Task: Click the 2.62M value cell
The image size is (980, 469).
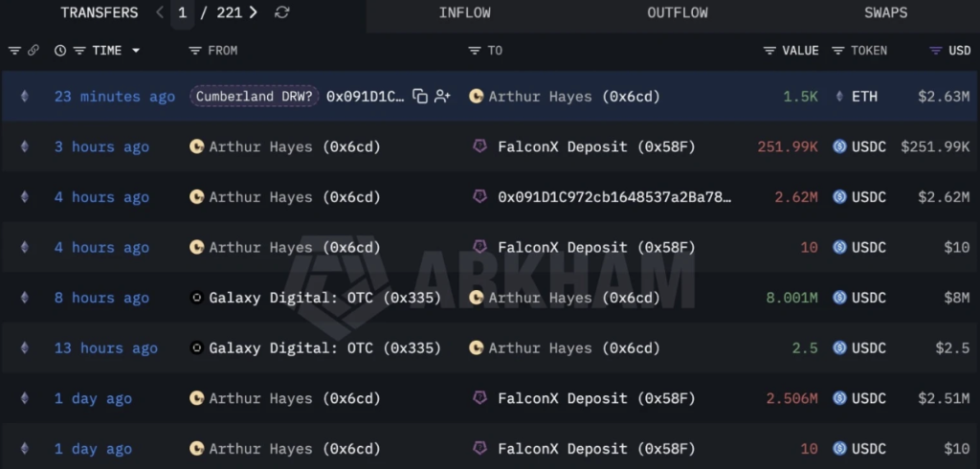Action: (x=795, y=197)
